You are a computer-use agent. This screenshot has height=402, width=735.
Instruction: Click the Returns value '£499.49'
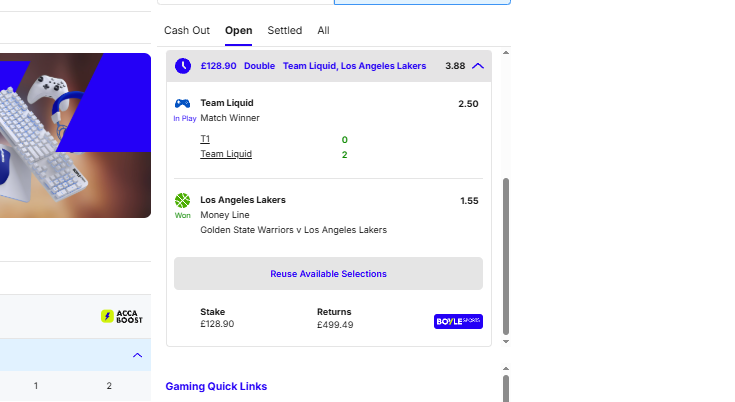[x=335, y=325]
